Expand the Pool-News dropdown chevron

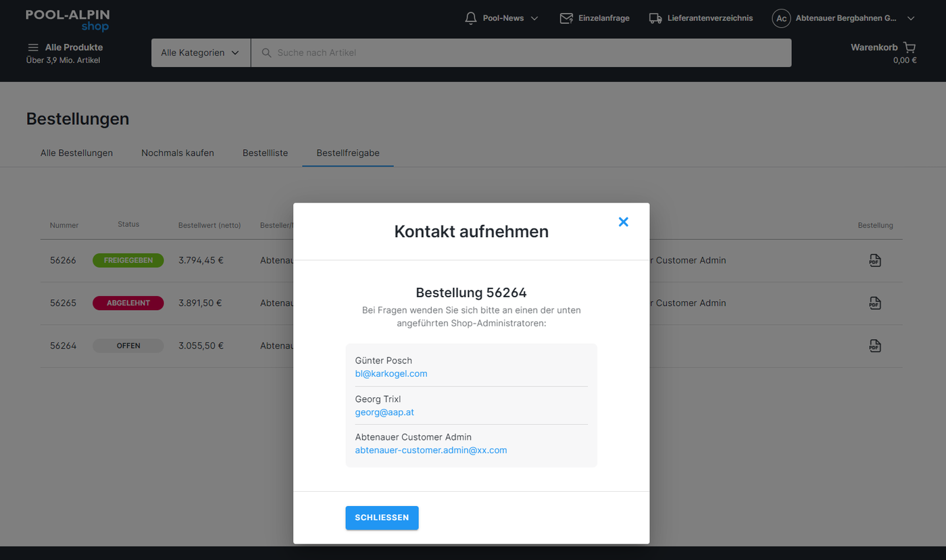pos(534,18)
